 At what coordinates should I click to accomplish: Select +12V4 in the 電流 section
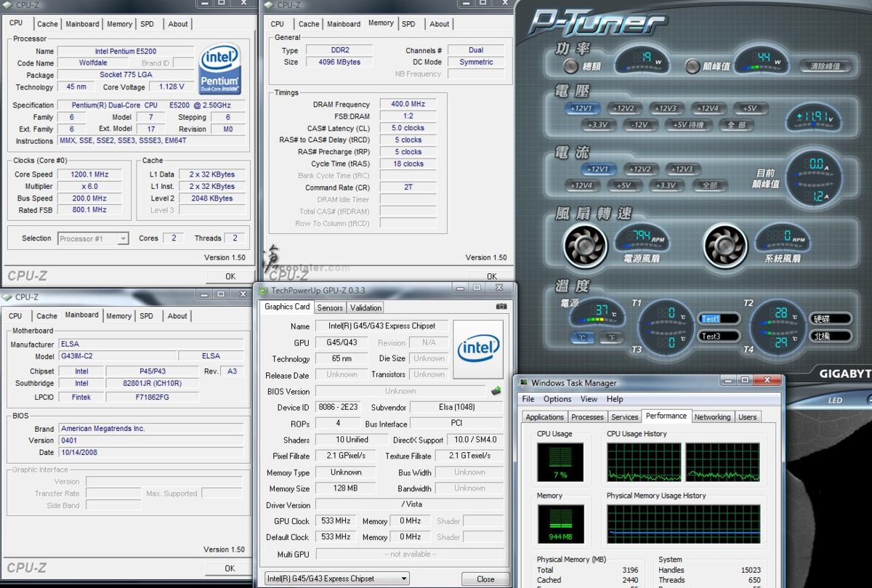tap(581, 185)
